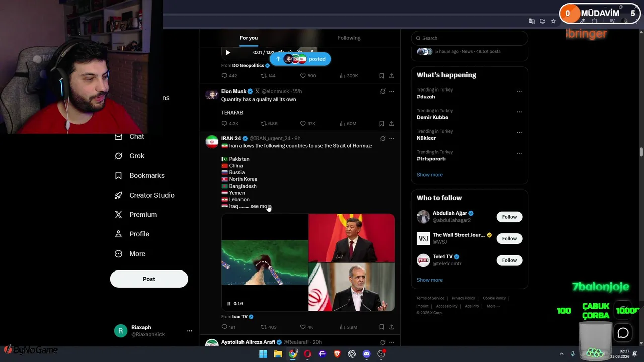View analytics of Elon Musk's post
The image size is (644, 362).
point(348,124)
